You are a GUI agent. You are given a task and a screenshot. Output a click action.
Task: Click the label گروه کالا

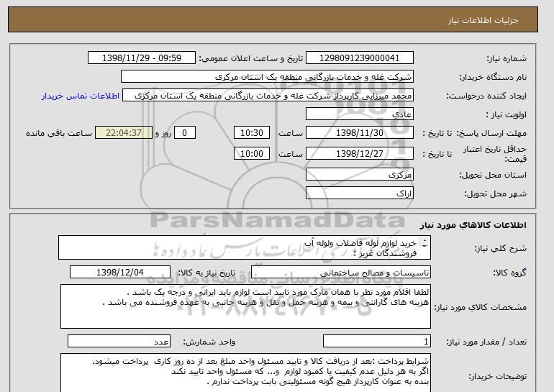tap(509, 273)
